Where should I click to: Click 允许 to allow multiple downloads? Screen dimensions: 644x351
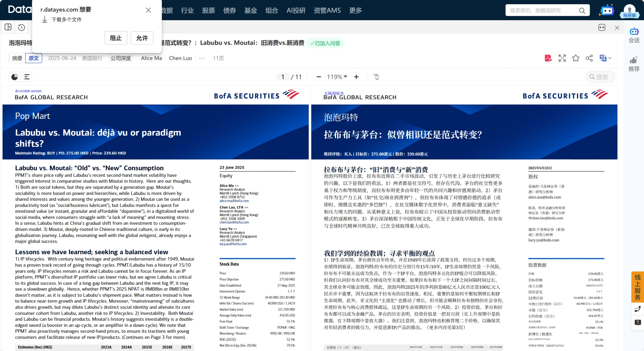point(142,38)
